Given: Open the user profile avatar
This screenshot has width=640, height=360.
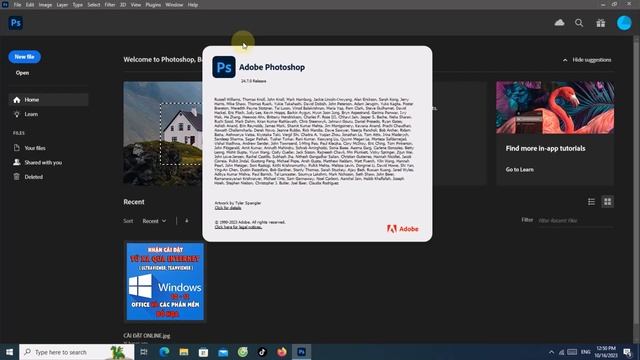Looking at the screenshot, I should click(x=624, y=23).
